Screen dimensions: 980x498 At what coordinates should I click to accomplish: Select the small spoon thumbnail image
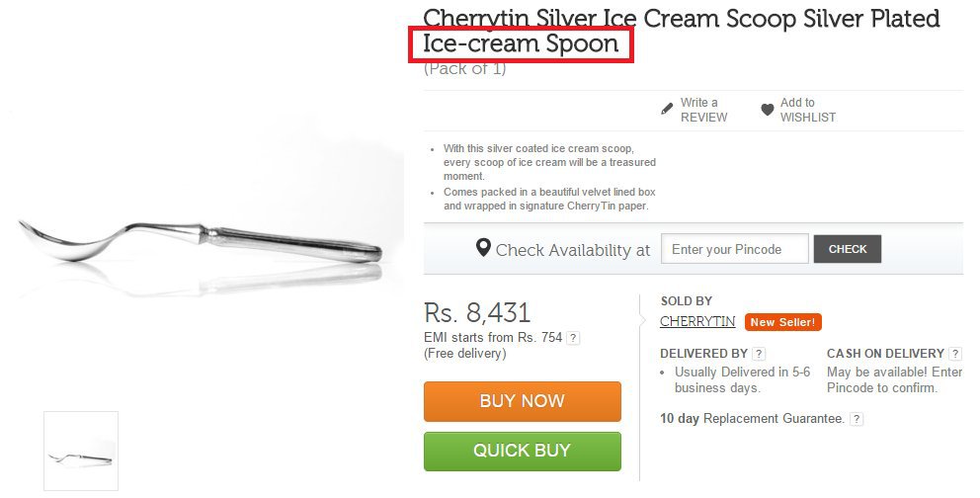pos(81,452)
